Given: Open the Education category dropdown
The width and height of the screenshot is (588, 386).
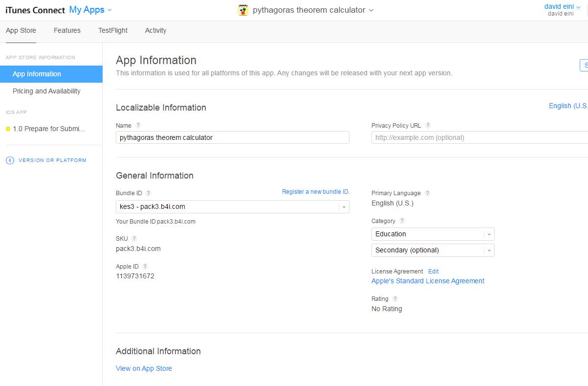Looking at the screenshot, I should click(489, 234).
